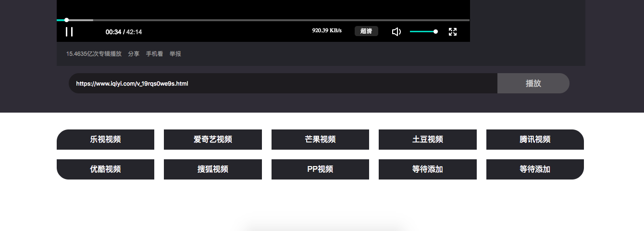Select 乐视视频 source
Viewport: 644px width, 231px height.
pyautogui.click(x=105, y=140)
